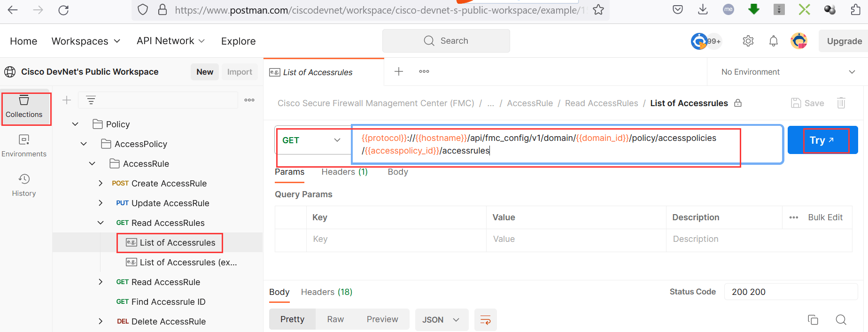Click the shield tracking protection icon
868x332 pixels.
click(x=143, y=10)
